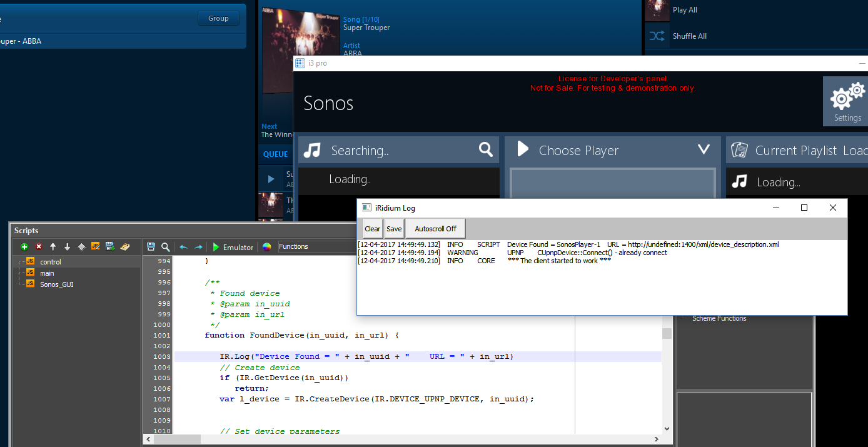Click the music note icon in Searching panel
Image resolution: width=868 pixels, height=447 pixels.
tap(312, 150)
